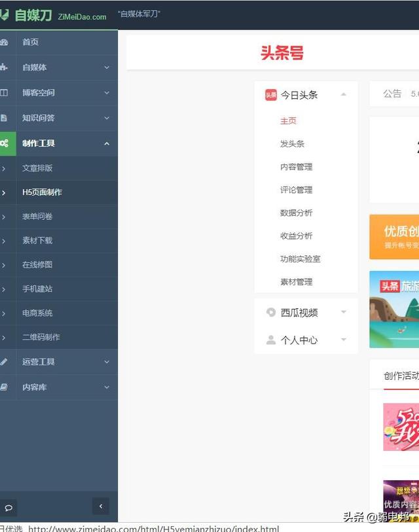This screenshot has width=419, height=532.
Task: Open H5页面制作 tool
Action: [x=42, y=192]
